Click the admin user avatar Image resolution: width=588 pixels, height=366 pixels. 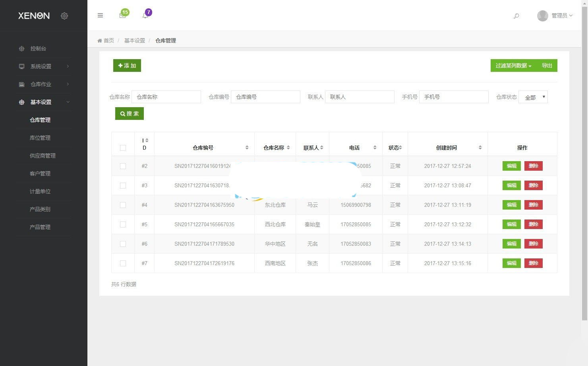pos(542,16)
